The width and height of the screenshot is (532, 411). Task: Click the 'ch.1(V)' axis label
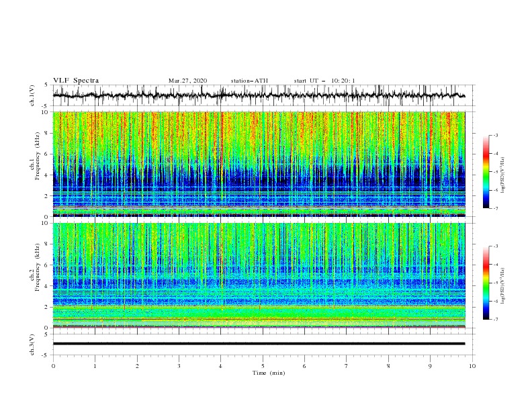32,95
